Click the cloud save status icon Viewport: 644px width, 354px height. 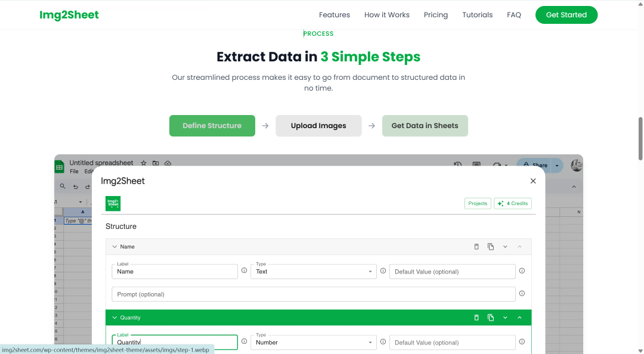coord(168,163)
